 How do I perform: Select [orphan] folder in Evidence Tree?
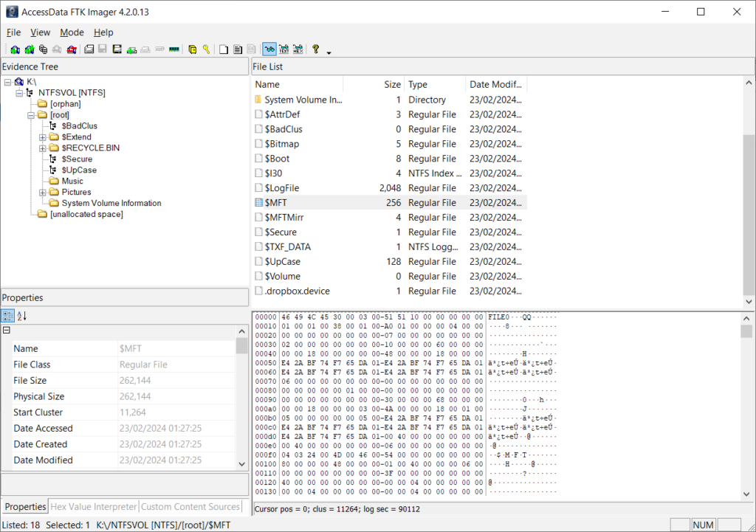pos(65,103)
